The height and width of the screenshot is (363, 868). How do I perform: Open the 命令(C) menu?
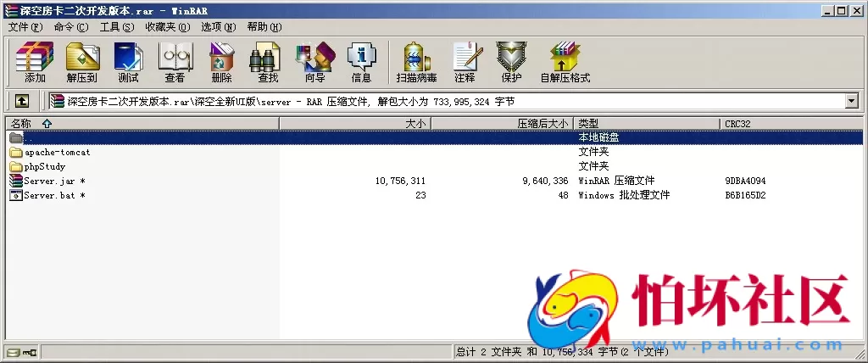(x=71, y=26)
